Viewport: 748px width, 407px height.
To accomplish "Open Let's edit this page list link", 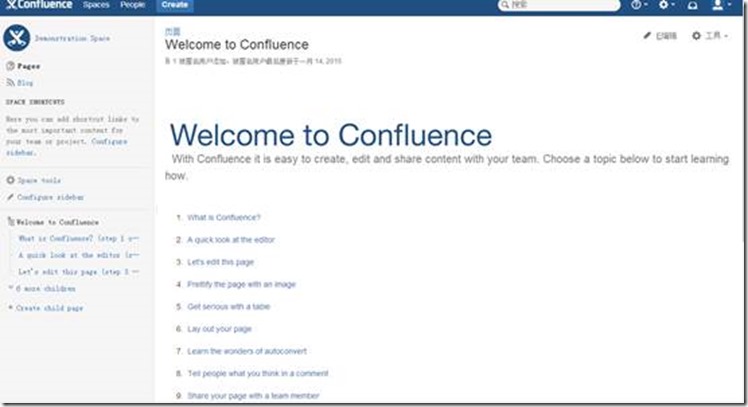I will coord(220,262).
